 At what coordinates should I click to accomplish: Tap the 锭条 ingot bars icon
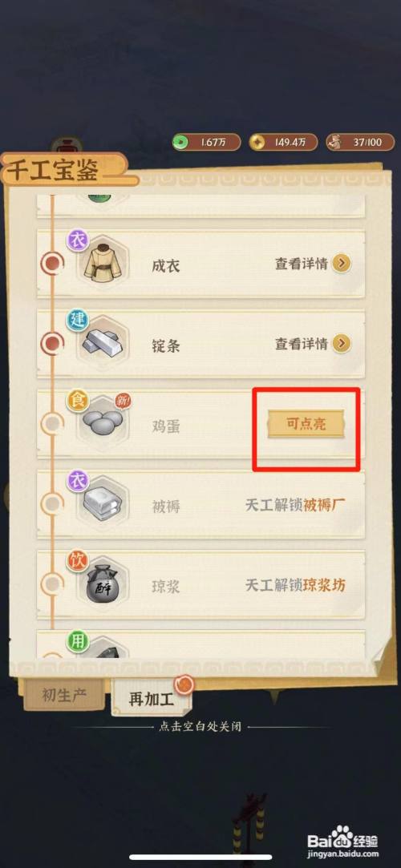point(101,343)
